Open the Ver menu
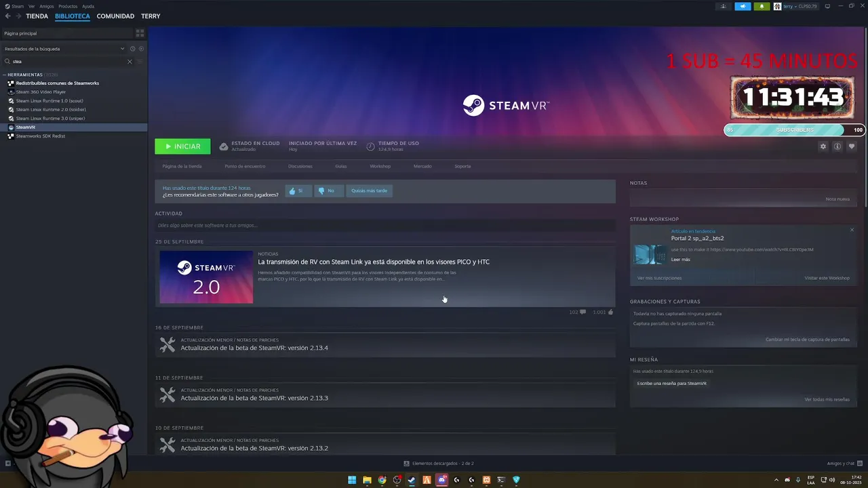Image resolution: width=868 pixels, height=488 pixels. tap(31, 6)
